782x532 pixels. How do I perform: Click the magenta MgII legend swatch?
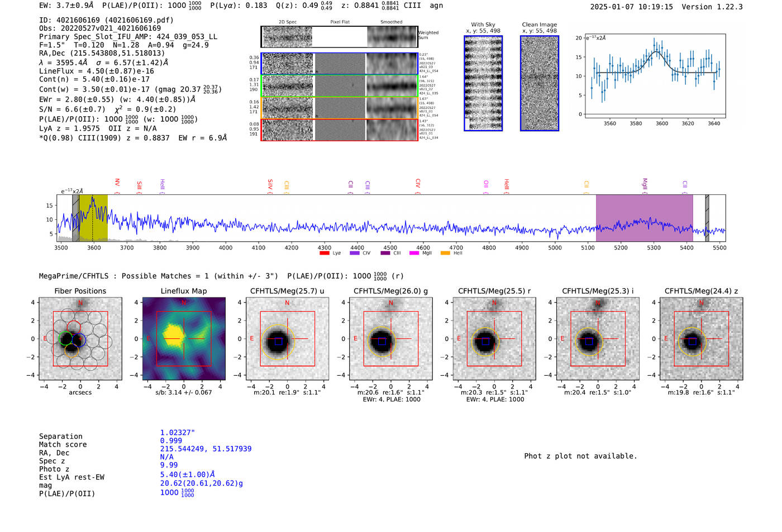coord(414,253)
